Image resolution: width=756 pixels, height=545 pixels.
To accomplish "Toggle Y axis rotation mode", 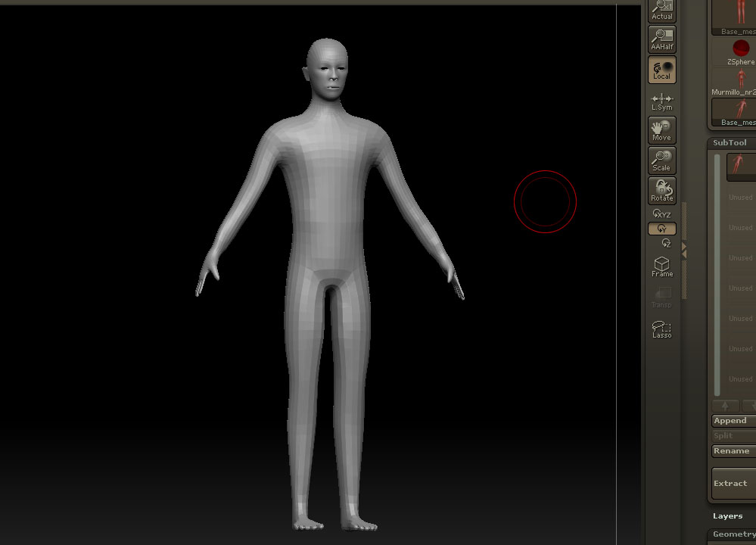I will click(x=662, y=229).
